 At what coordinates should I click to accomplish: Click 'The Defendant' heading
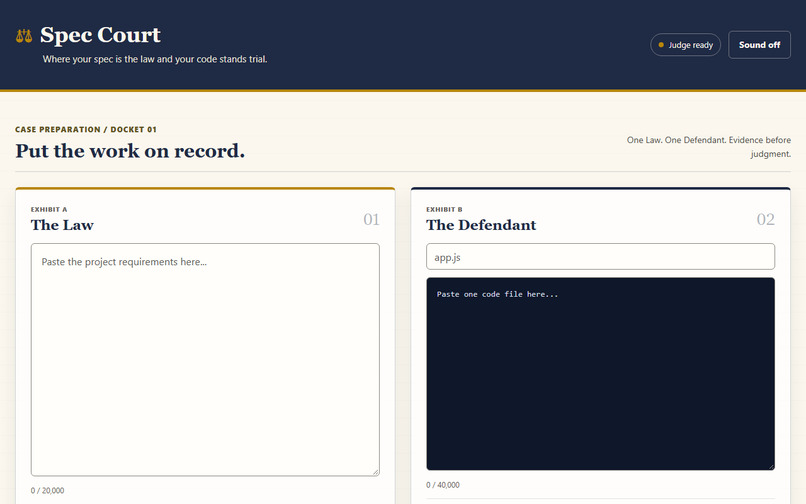pos(481,225)
